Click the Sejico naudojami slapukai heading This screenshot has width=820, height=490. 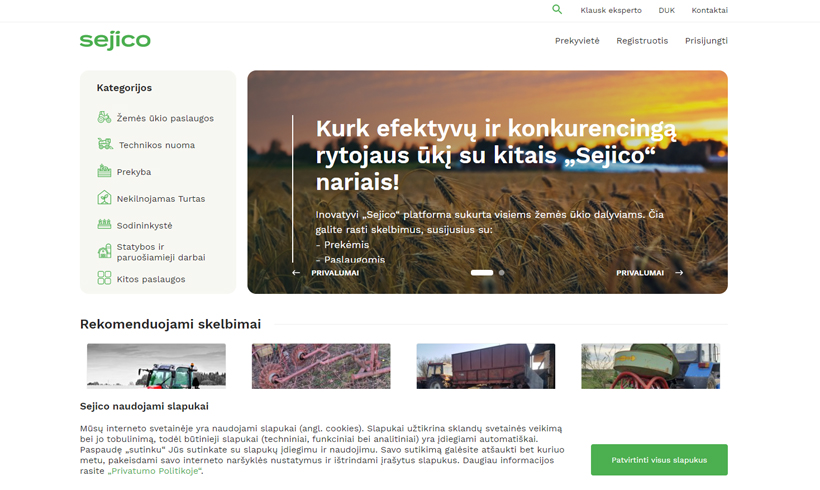[144, 406]
